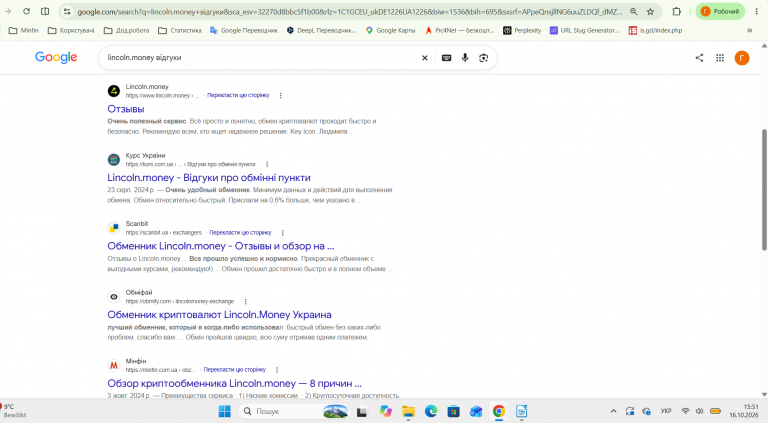The height and width of the screenshot is (423, 768).
Task: Open the Google apps grid icon
Action: 720,58
